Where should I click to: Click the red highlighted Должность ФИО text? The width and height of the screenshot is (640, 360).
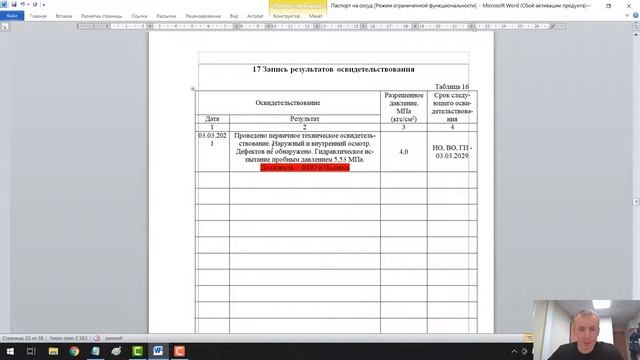[x=305, y=168]
